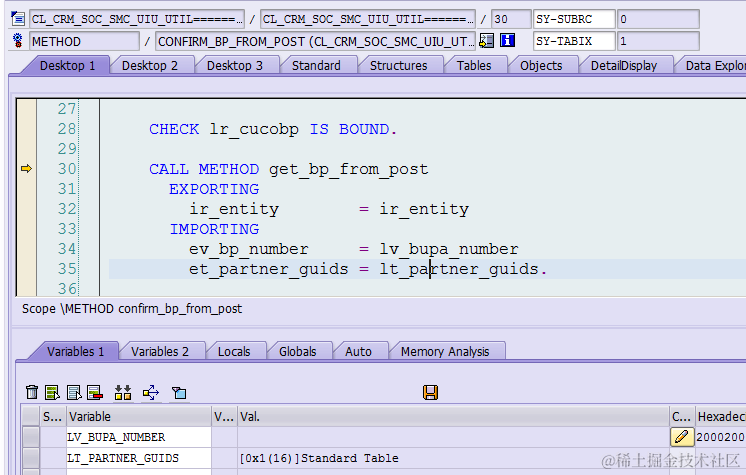Click the navigate-to-source icon next to info icon
746x475 pixels.
(x=486, y=40)
